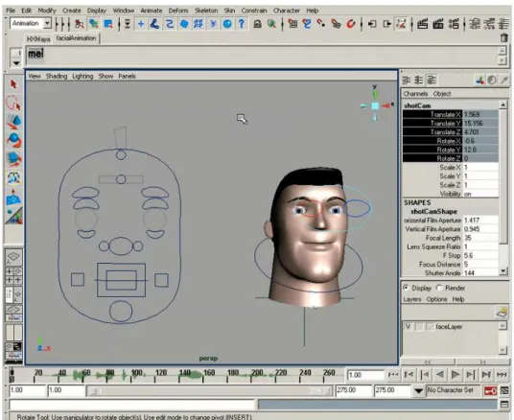Click the Rotate Y channel label

[x=449, y=150]
